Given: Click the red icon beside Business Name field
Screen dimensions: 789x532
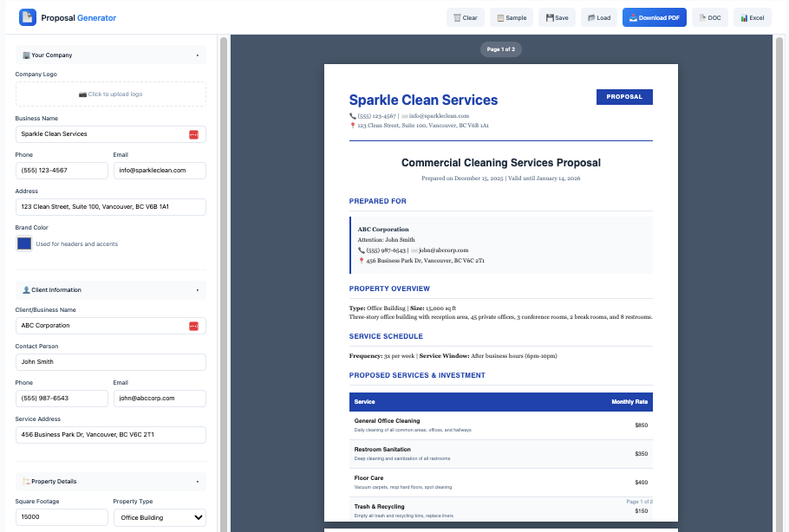Looking at the screenshot, I should click(x=193, y=134).
